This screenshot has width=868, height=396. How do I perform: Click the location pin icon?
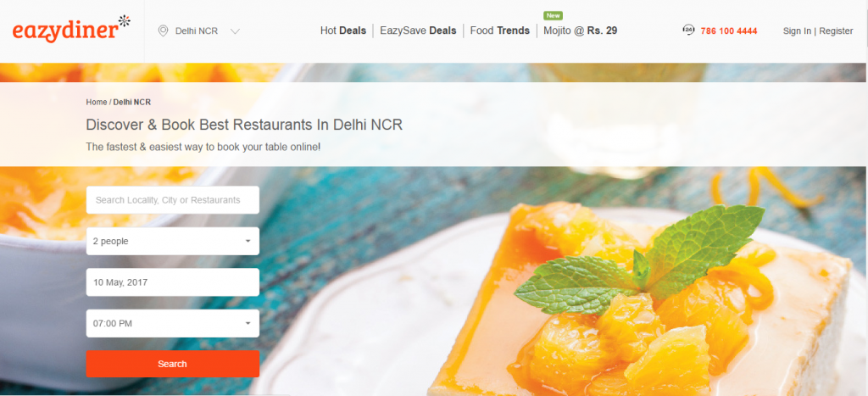coord(163,31)
